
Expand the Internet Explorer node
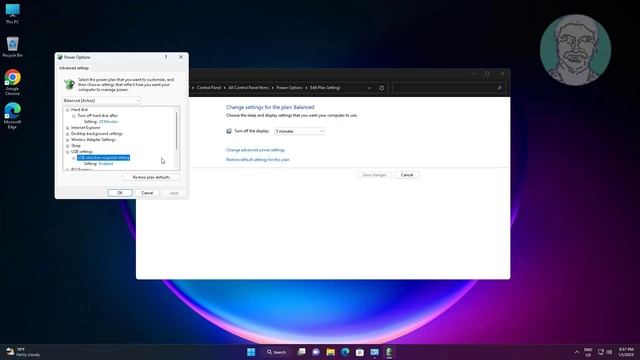click(x=68, y=128)
